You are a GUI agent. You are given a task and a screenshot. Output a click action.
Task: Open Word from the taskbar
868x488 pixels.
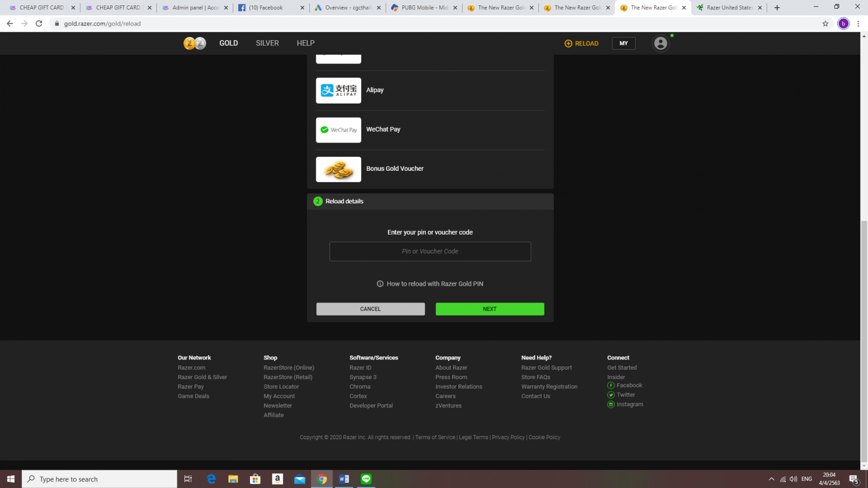pyautogui.click(x=344, y=479)
